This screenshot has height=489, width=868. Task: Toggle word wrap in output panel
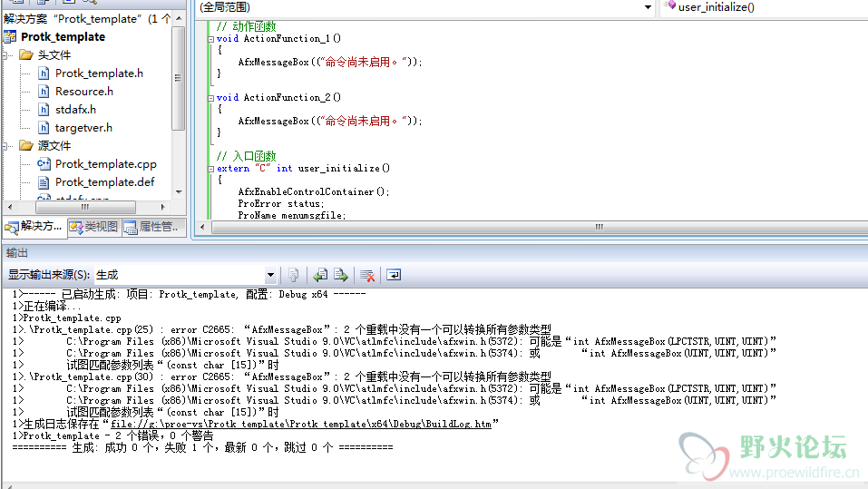pos(394,275)
